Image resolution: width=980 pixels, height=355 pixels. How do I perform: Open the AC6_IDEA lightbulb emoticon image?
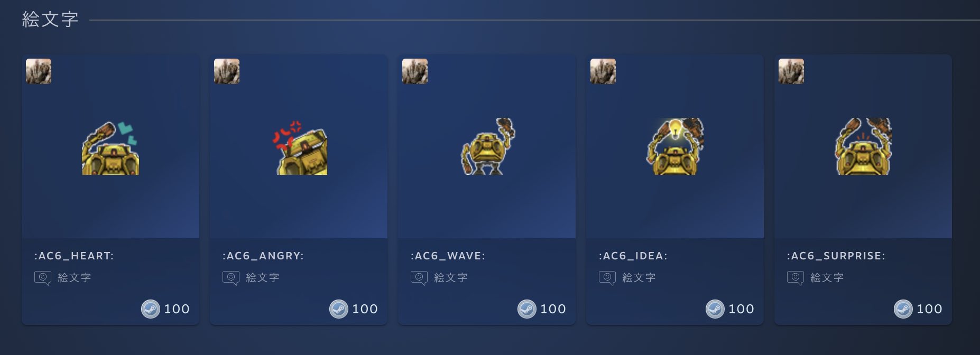pos(675,146)
